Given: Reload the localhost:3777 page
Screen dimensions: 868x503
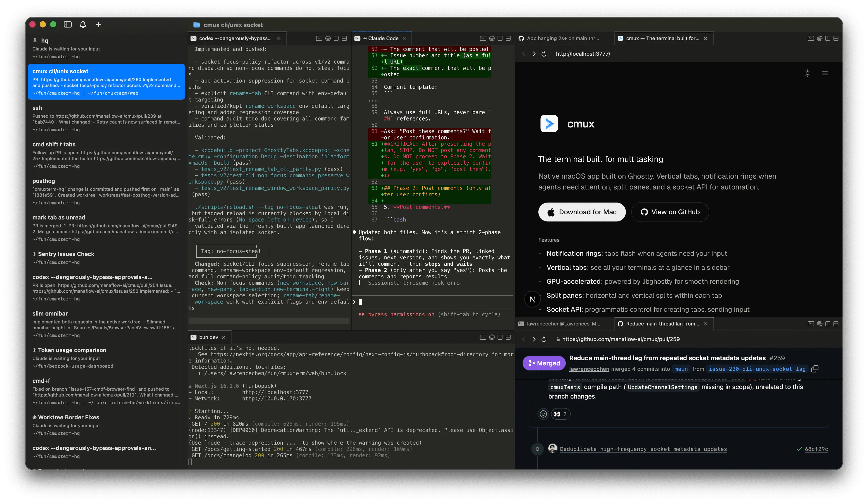Looking at the screenshot, I should 544,54.
